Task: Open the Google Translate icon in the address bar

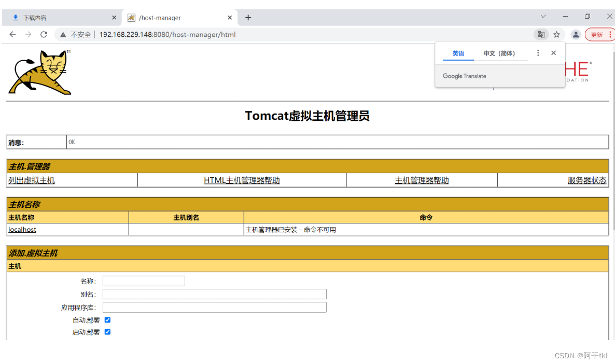Action: (x=541, y=34)
